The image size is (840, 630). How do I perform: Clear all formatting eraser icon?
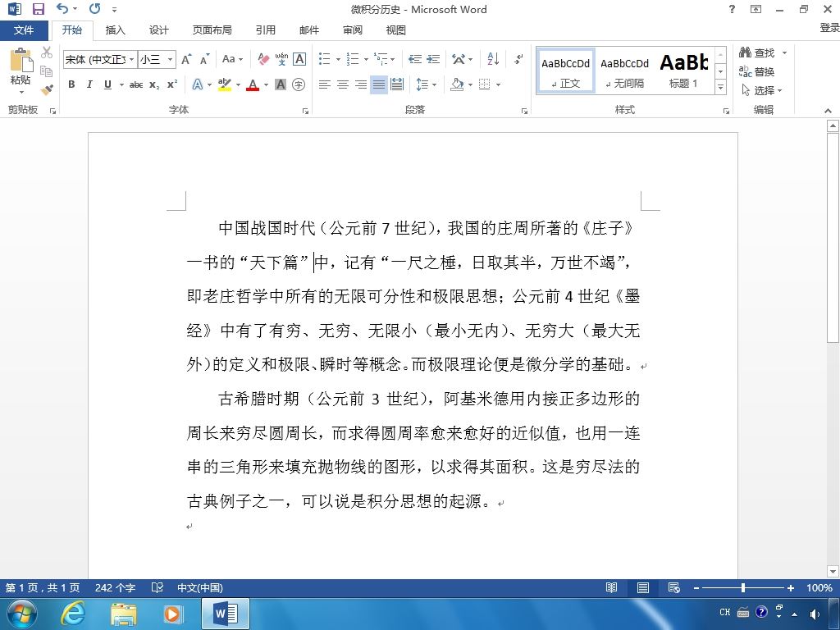point(263,59)
